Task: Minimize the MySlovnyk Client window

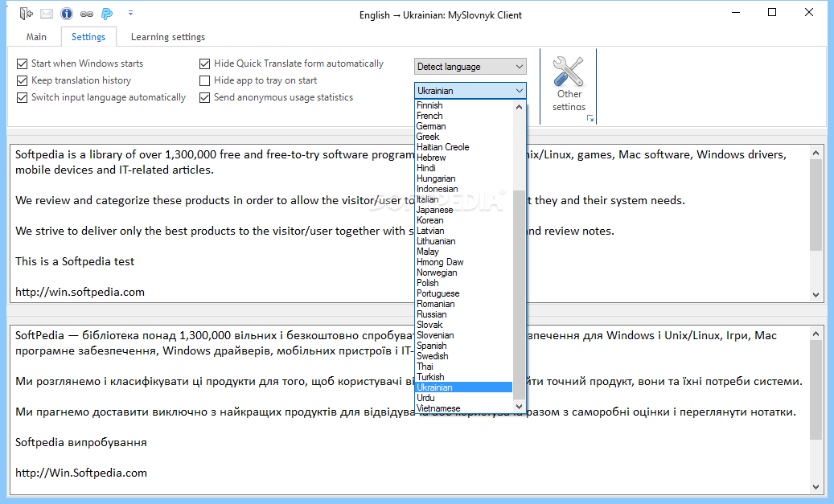Action: [x=736, y=13]
